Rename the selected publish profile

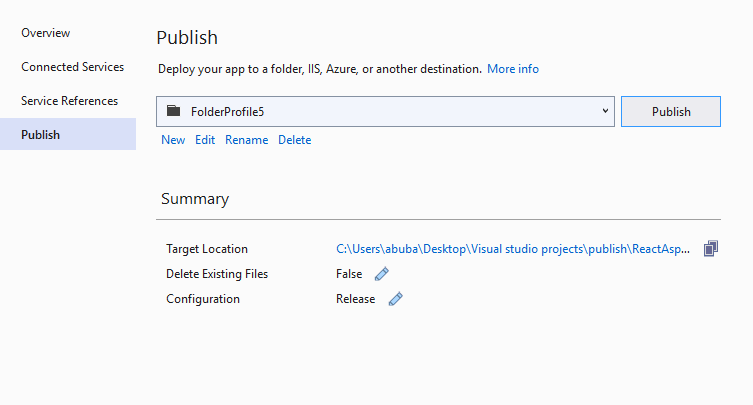(x=246, y=140)
